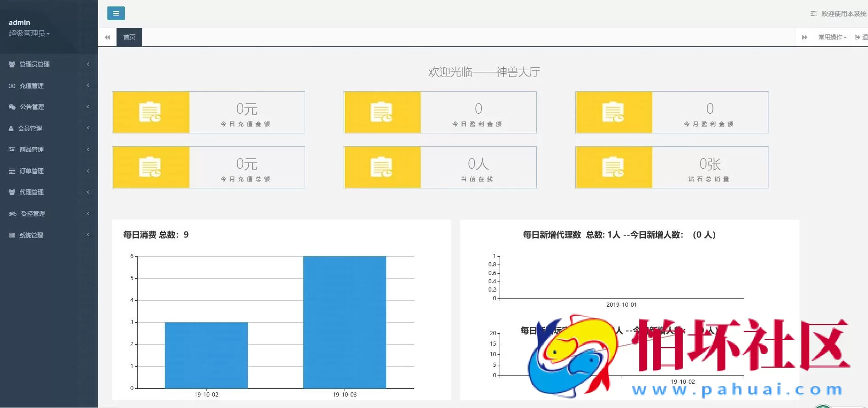Open the 超级管理员 user dropdown

29,33
